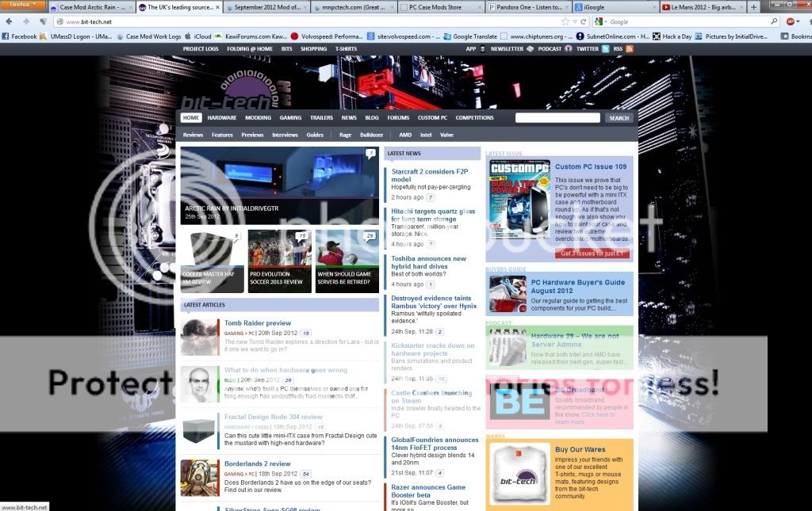Click the Newsletter envelope icon
This screenshot has width=812, height=511.
click(530, 48)
